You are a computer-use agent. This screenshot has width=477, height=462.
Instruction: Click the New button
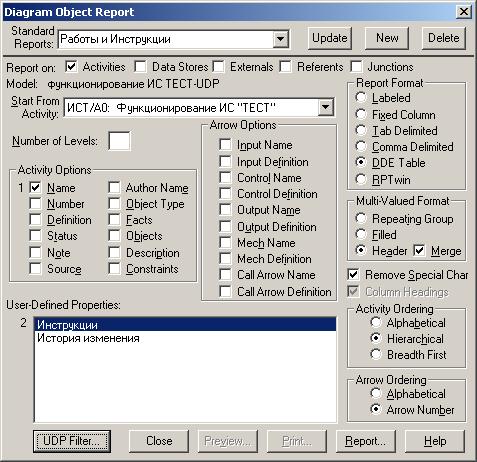[x=387, y=38]
